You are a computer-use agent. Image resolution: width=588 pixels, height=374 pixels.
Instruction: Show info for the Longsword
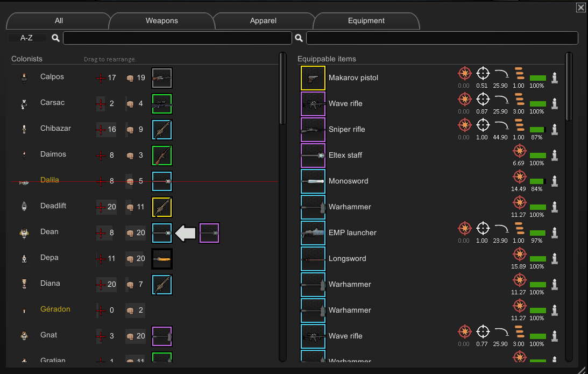[x=555, y=258]
